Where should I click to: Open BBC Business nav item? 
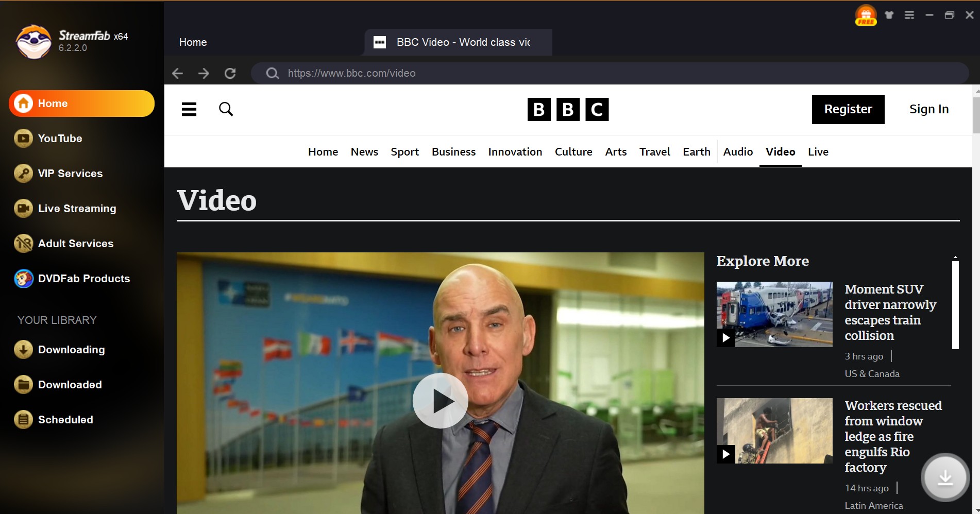tap(453, 152)
